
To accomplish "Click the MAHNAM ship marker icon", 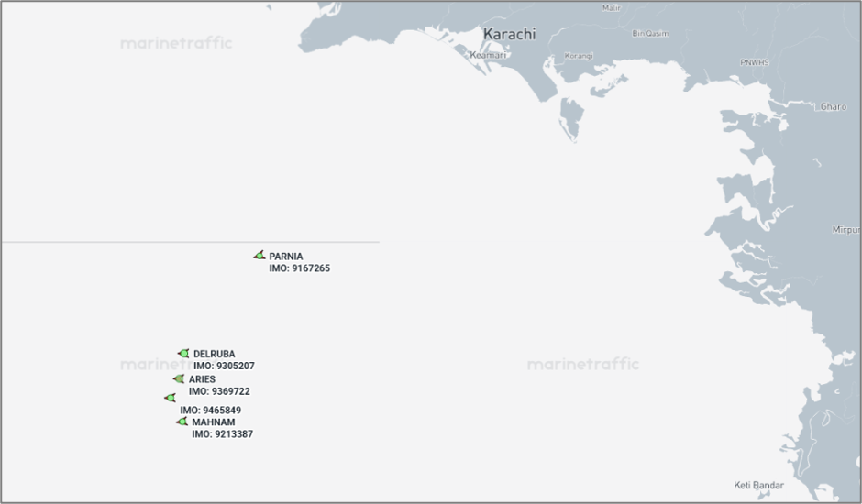I will click(x=182, y=422).
